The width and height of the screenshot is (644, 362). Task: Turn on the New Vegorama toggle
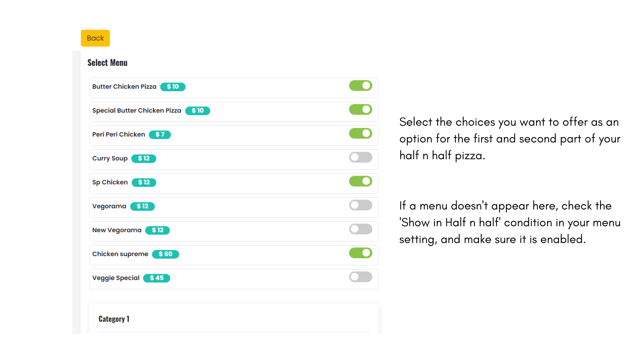coord(361,229)
